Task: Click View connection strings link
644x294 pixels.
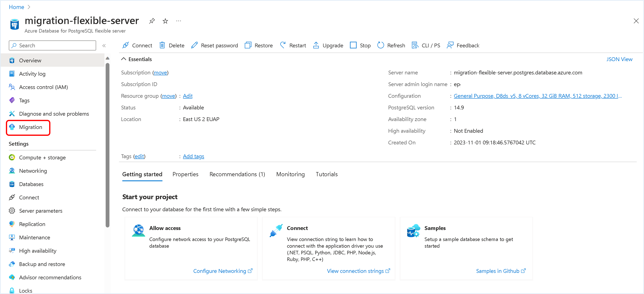Action: click(x=358, y=271)
